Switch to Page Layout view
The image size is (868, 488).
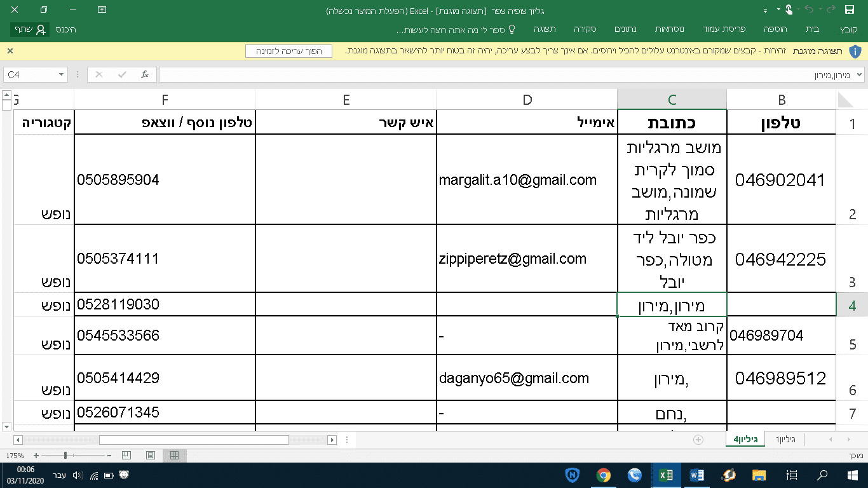[151, 456]
